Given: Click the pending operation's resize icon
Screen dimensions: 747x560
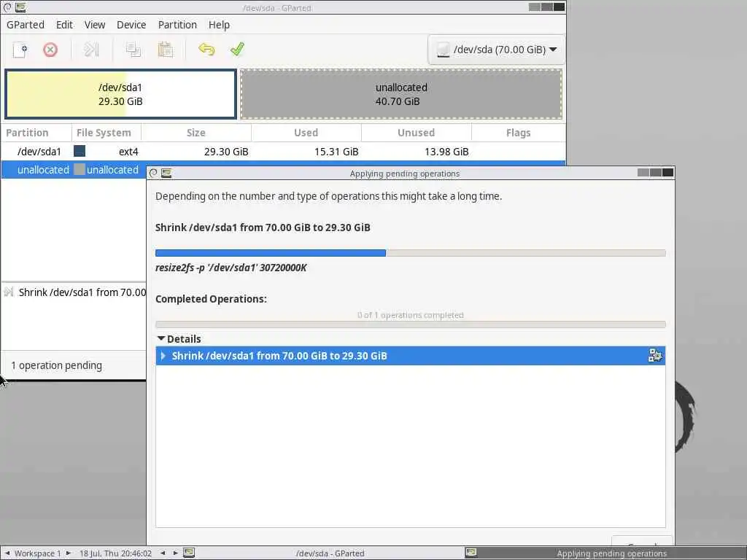Looking at the screenshot, I should (x=9, y=292).
